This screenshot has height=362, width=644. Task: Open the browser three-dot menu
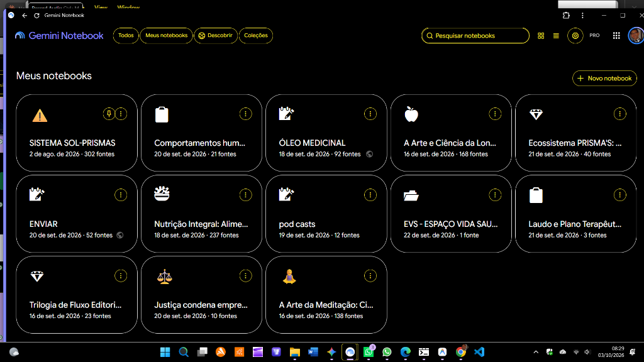point(582,15)
